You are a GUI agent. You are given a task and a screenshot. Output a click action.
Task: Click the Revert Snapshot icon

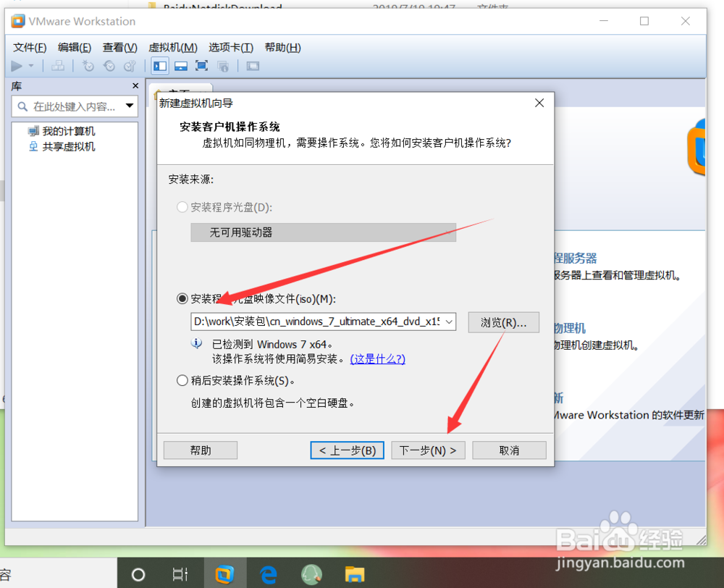pos(109,66)
